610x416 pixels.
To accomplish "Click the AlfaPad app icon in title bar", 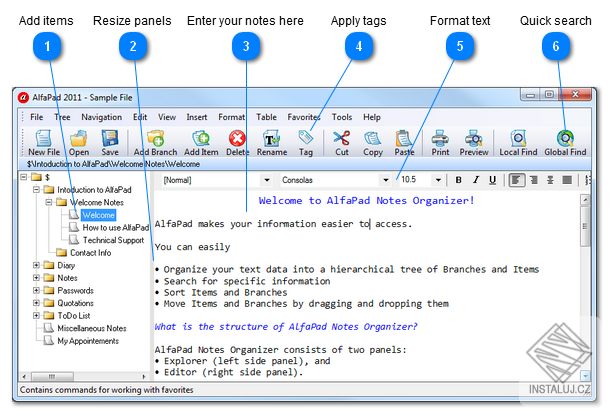I will click(x=23, y=97).
